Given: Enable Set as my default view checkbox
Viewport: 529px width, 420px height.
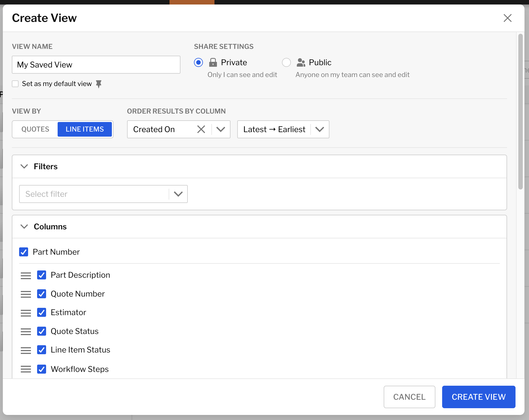Looking at the screenshot, I should 15,84.
